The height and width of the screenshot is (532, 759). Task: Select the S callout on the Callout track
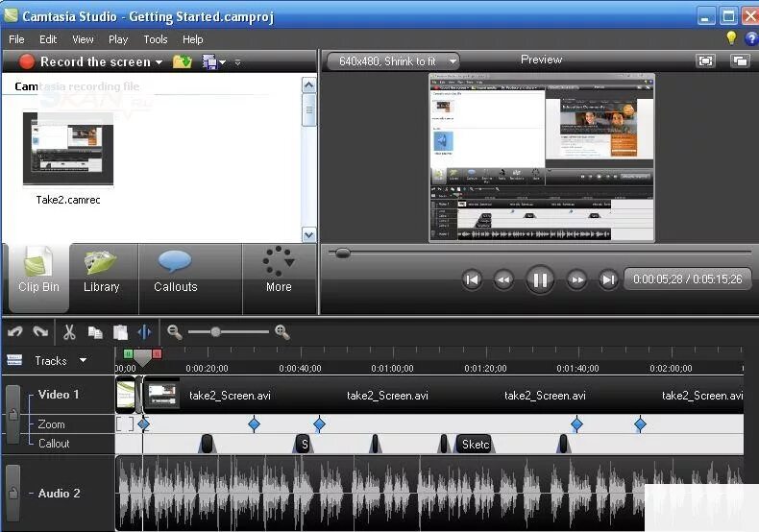click(303, 444)
